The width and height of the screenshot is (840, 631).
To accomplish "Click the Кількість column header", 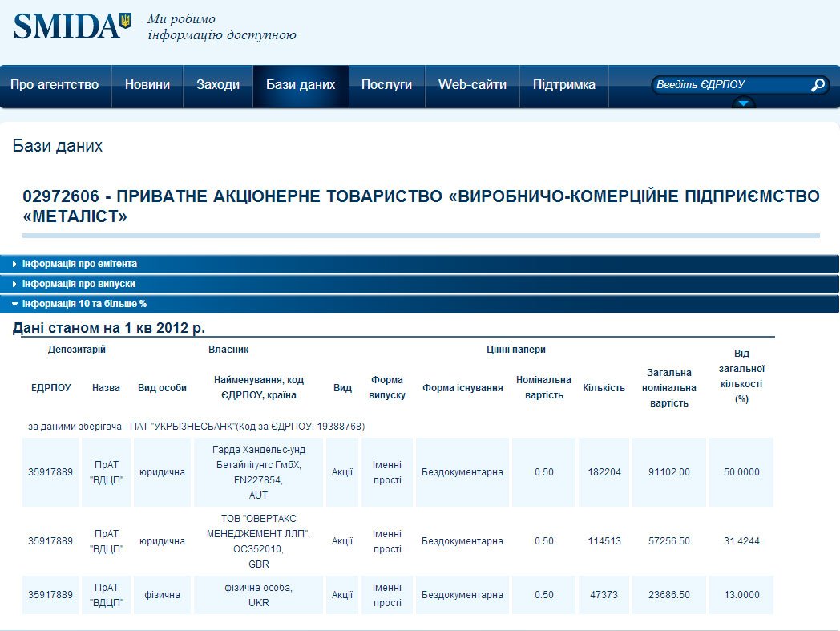I will click(x=604, y=387).
